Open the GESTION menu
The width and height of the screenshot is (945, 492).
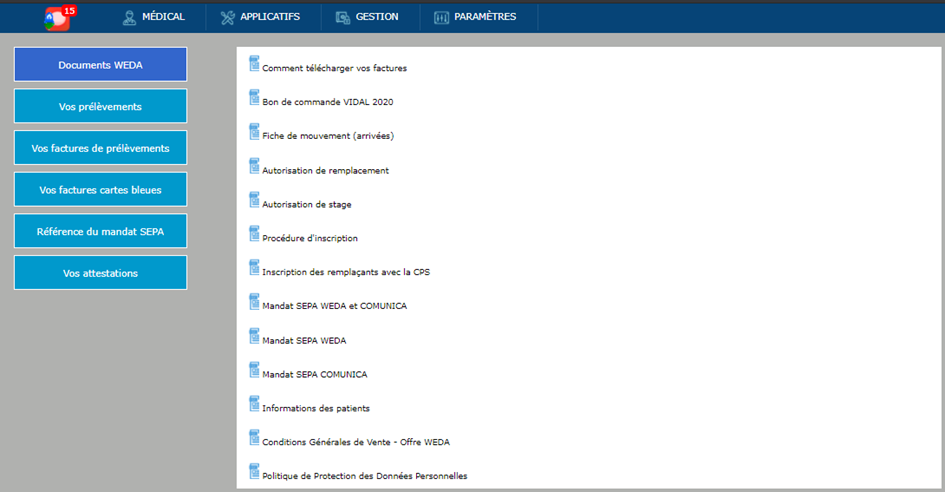[x=367, y=17]
